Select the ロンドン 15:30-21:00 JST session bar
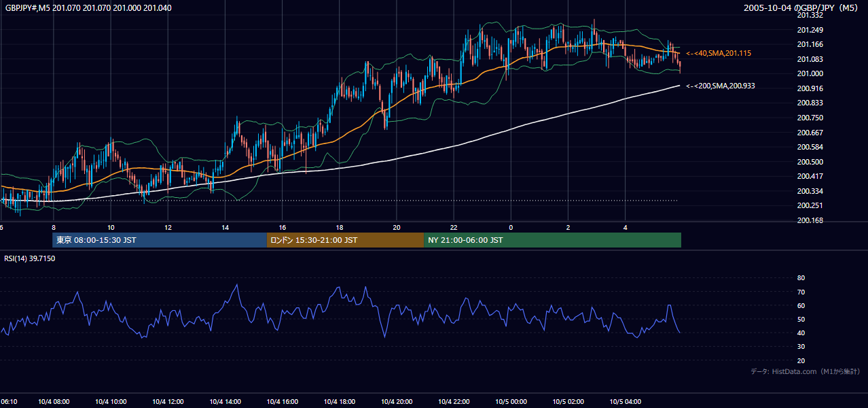 (x=345, y=240)
